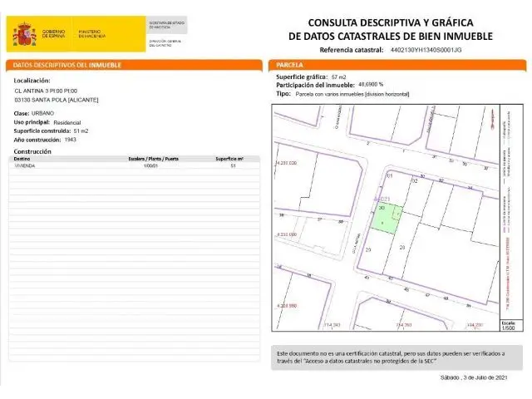
Task: Select reference value '4402130YH1340S0001JG'
Action: 426,50
